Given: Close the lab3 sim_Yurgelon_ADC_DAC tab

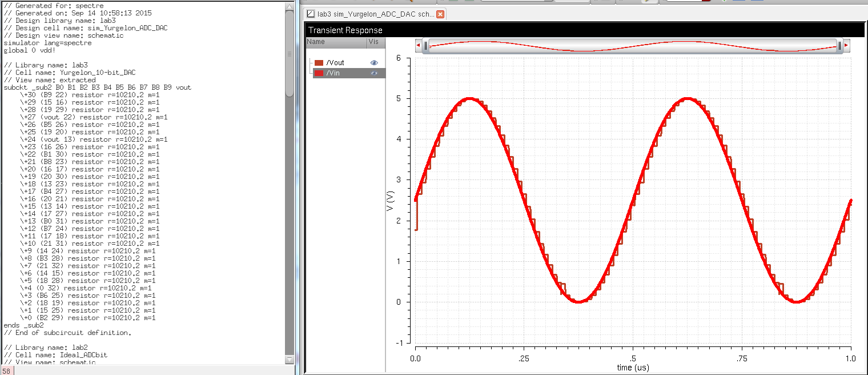Looking at the screenshot, I should tap(440, 14).
